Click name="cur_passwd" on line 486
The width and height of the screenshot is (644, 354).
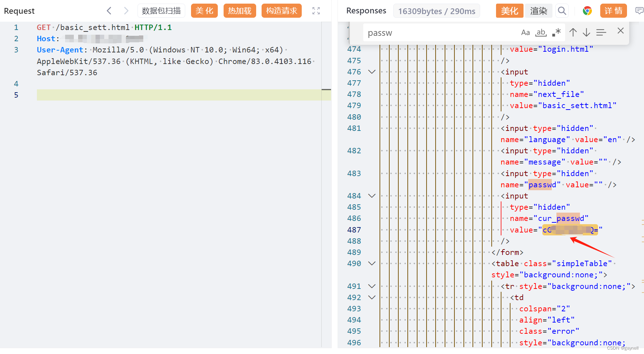549,218
